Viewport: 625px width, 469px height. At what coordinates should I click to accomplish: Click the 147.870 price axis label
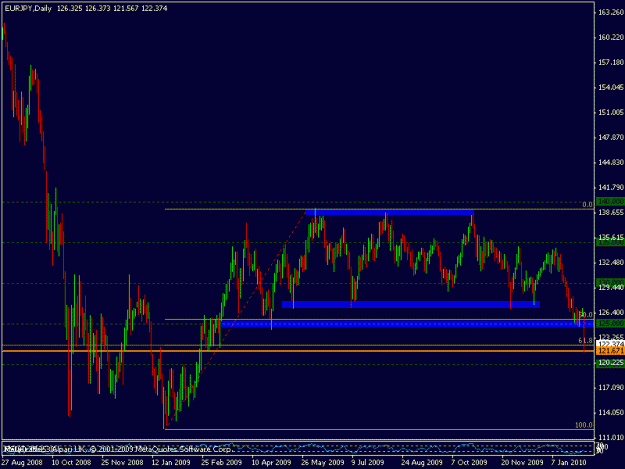pos(611,137)
